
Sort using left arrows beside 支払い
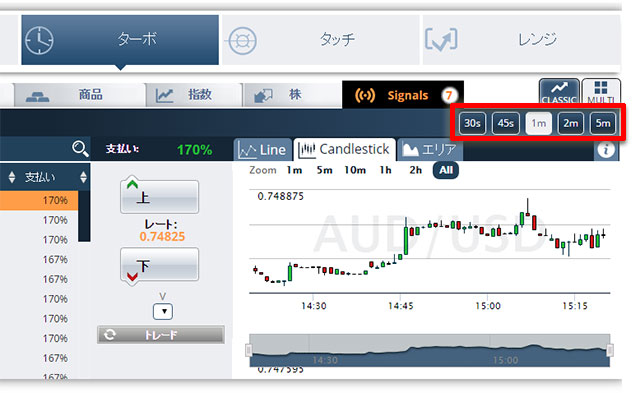click(12, 177)
